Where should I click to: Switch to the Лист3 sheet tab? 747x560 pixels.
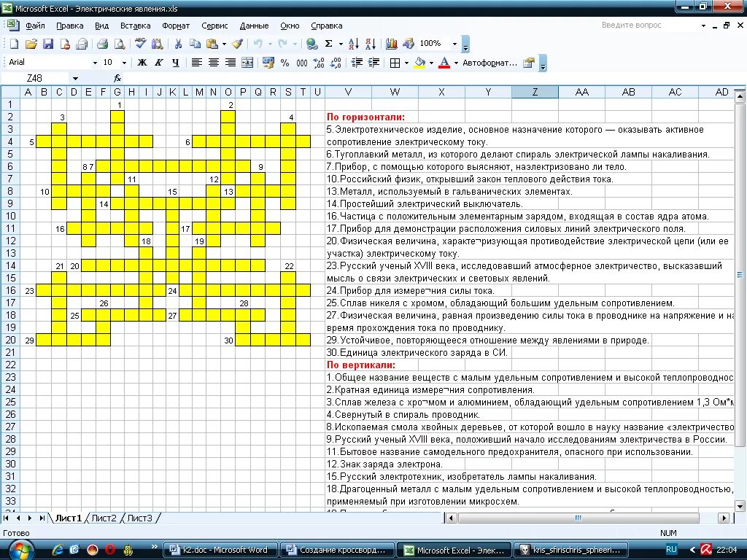click(139, 518)
